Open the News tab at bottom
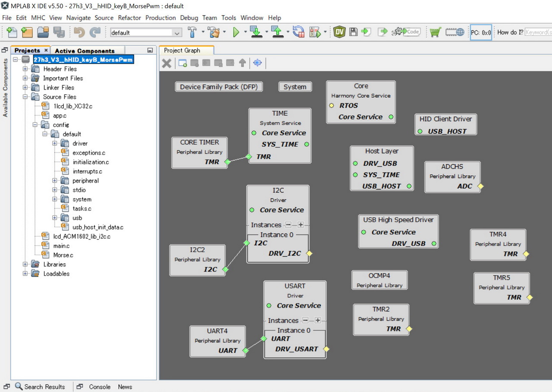 125,386
